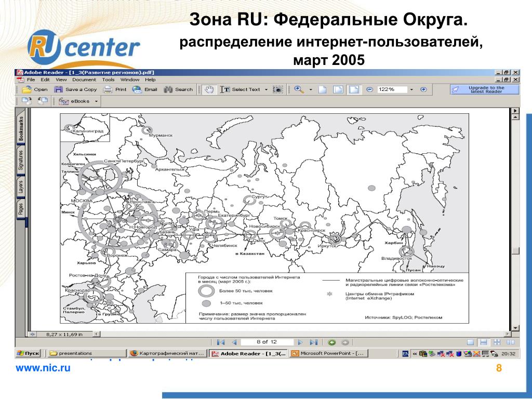
Task: Open Select Text tool dropdown arrow
Action: 266,89
